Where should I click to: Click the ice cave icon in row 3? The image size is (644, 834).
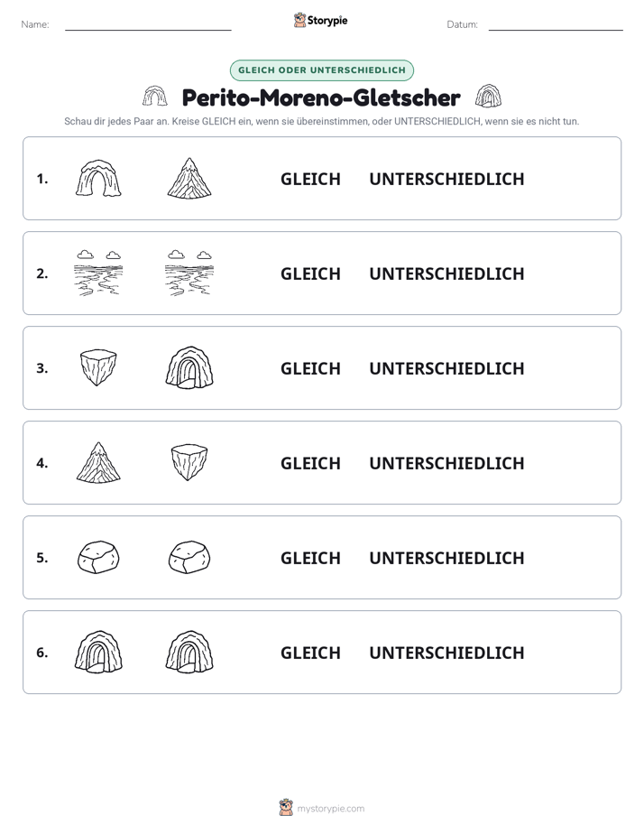(189, 367)
